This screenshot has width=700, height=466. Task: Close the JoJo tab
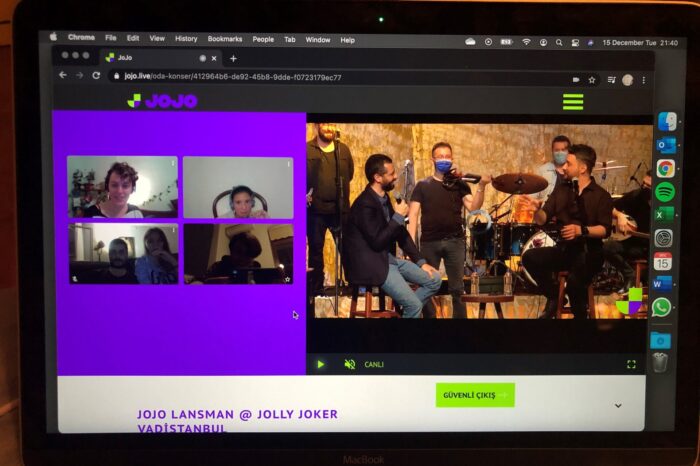[x=214, y=58]
